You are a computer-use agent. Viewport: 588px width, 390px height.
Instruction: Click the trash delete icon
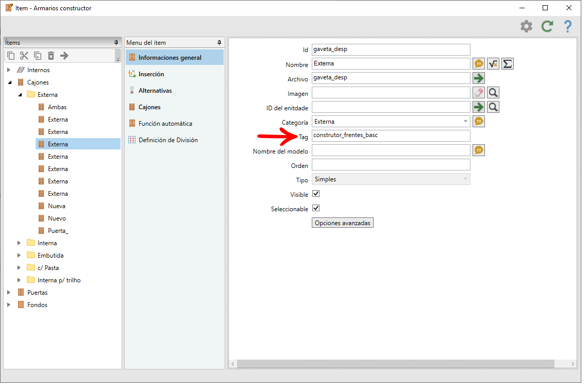(51, 56)
